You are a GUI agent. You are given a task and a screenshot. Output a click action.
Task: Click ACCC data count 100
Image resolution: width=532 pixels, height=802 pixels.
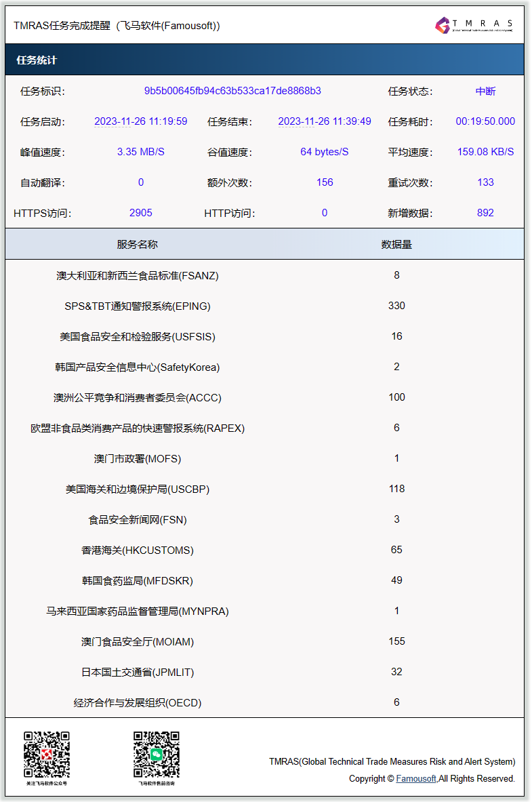coord(396,397)
